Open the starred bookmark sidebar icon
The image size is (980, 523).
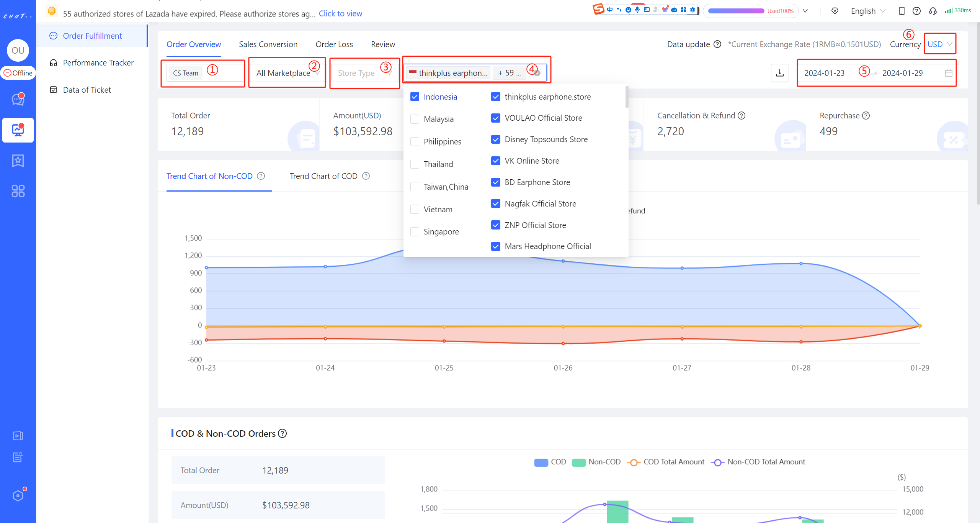tap(18, 161)
